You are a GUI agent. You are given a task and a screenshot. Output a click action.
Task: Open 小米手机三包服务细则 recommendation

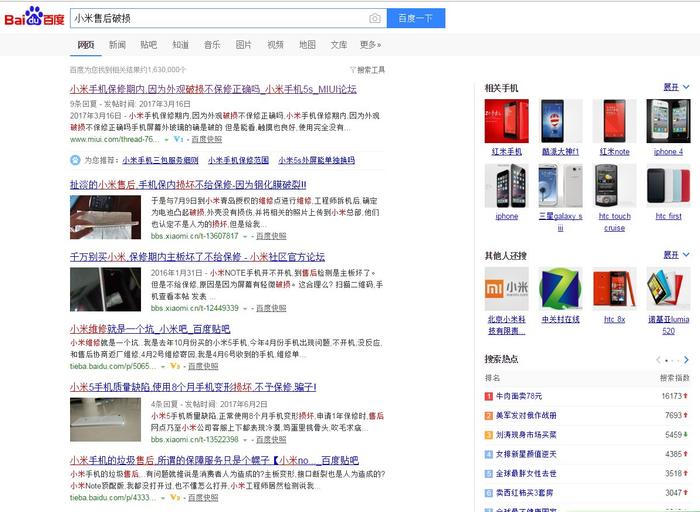point(161,160)
